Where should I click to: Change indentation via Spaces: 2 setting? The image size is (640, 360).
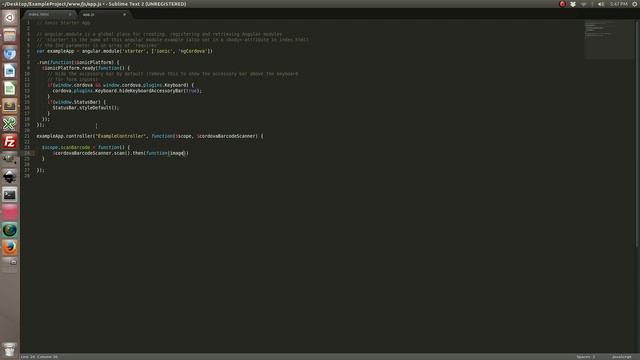point(586,357)
